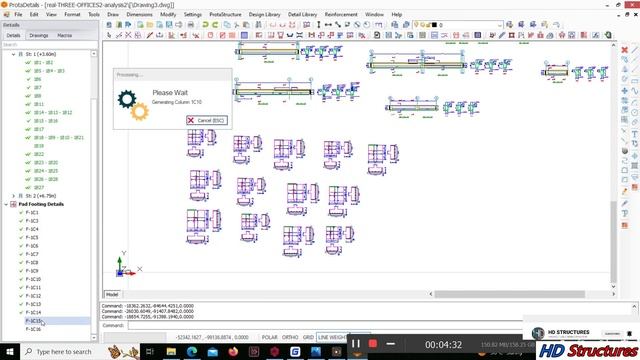Click the red X delete icon on right toolbar
The width and height of the screenshot is (640, 360).
coord(624,50)
